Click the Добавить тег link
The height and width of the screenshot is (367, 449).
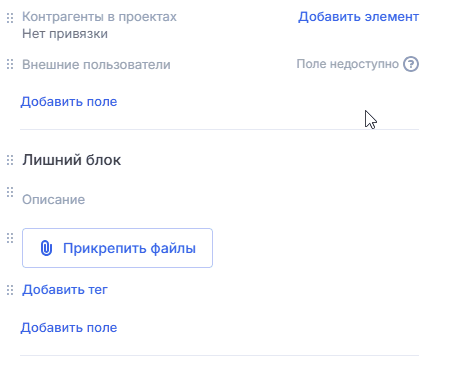tap(65, 290)
